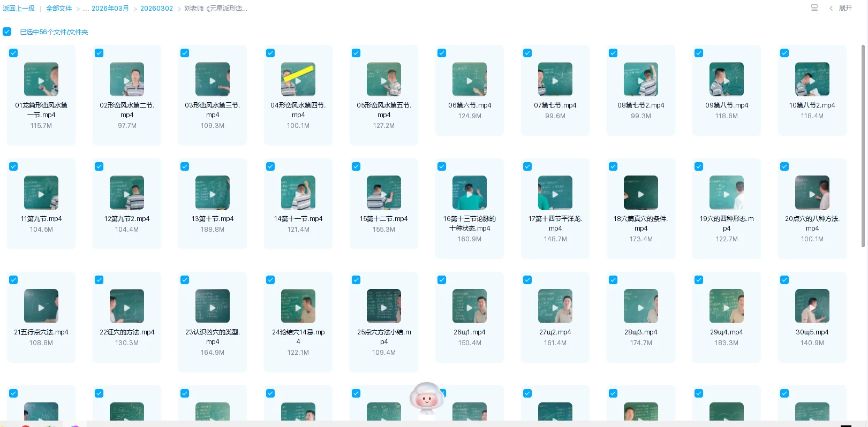The height and width of the screenshot is (427, 868).
Task: Open the 2026年03月 breadcrumb folder link
Action: (110, 9)
